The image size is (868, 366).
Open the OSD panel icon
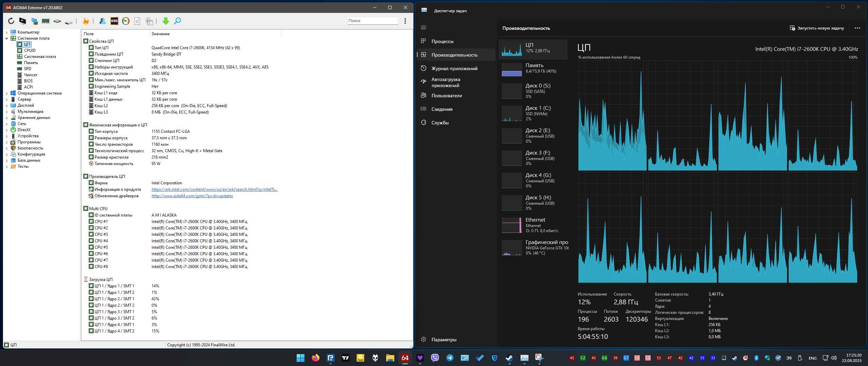click(x=114, y=21)
